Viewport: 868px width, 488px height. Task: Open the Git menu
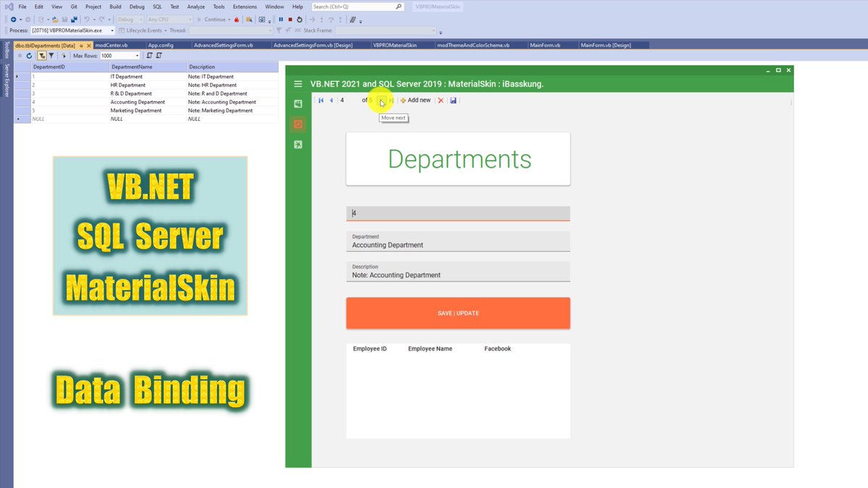[74, 7]
